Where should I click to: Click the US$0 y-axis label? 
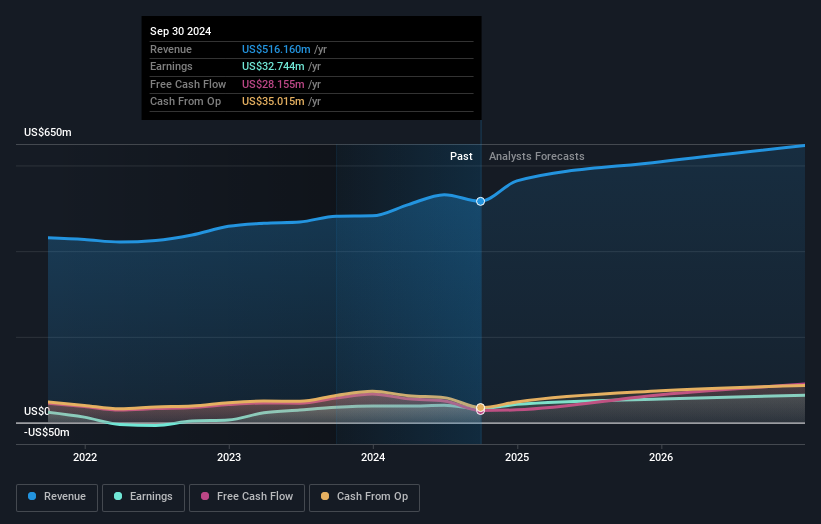(37, 411)
